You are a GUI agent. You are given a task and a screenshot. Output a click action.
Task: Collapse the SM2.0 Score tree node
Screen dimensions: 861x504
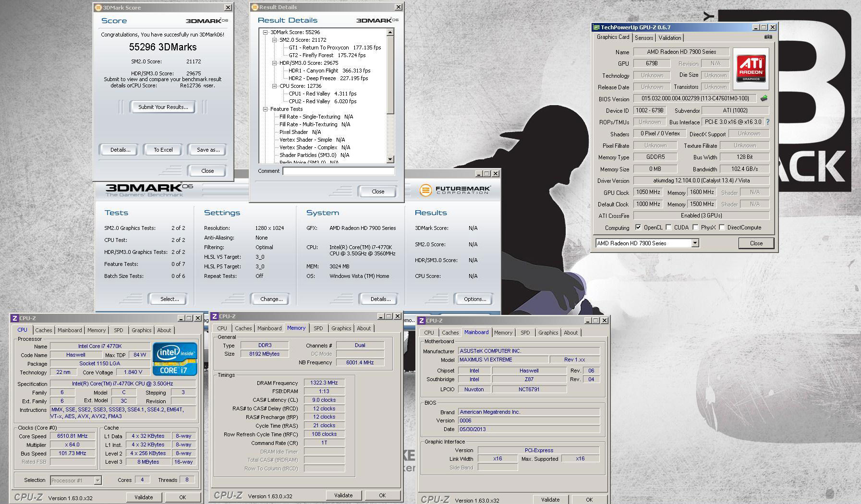coord(274,40)
